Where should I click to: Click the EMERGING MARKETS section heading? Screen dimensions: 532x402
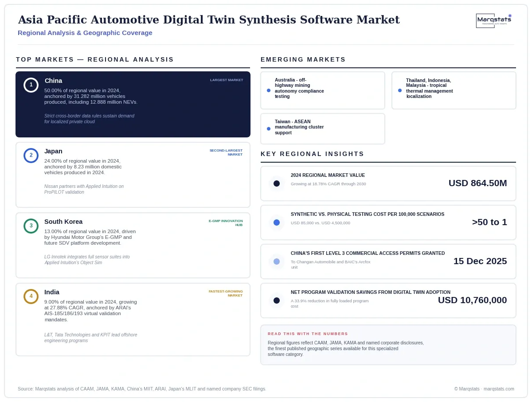[303, 59]
